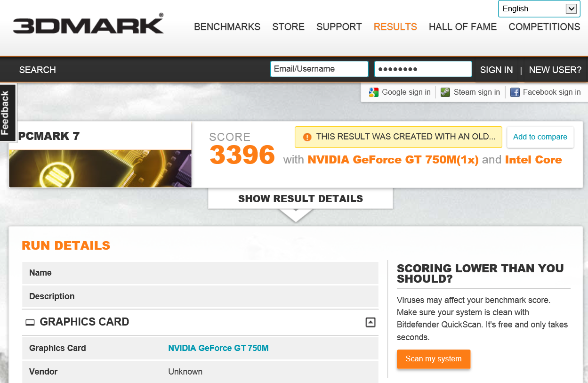This screenshot has width=588, height=383.
Task: Click the Facebook sign in icon
Action: tap(515, 92)
